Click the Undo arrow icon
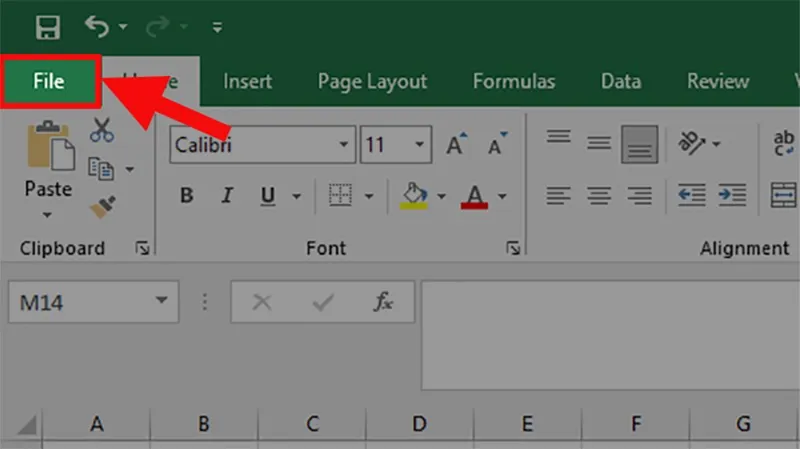 click(96, 27)
